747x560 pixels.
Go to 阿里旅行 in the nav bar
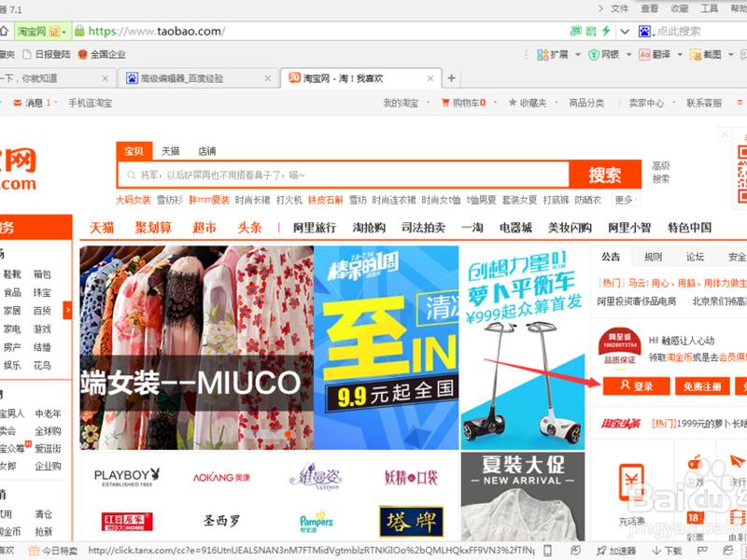coord(315,228)
